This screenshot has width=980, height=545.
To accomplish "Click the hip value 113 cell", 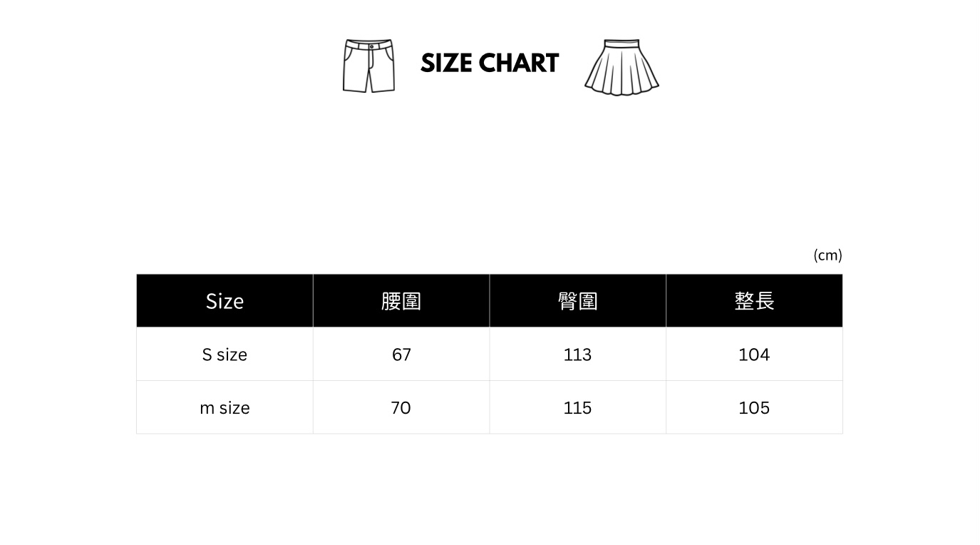I will 577,355.
